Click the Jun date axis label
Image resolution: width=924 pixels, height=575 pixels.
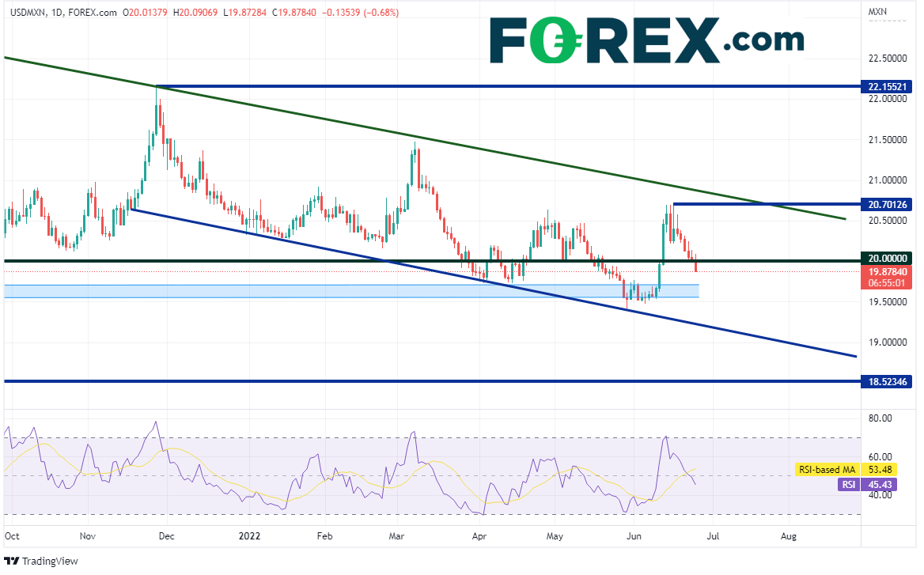pos(634,536)
